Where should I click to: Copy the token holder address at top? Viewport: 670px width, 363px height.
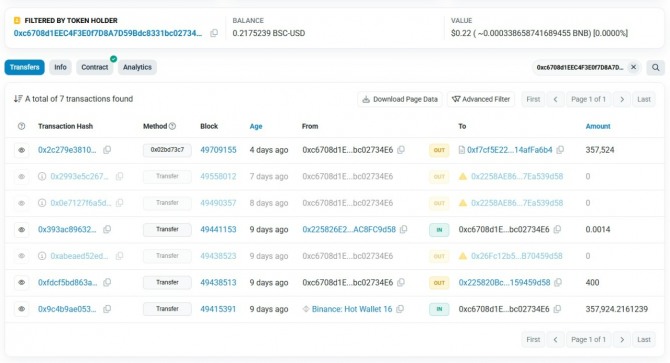(214, 33)
